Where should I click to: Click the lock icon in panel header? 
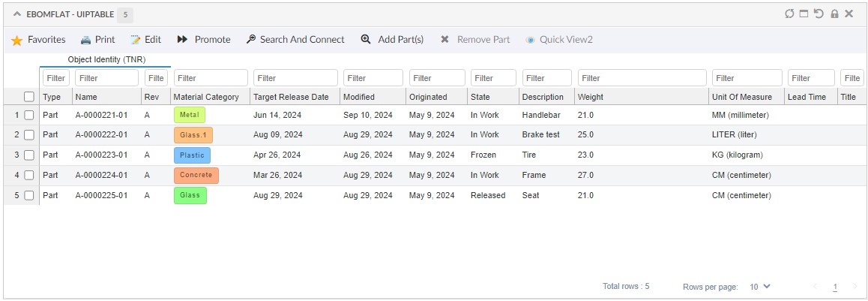tap(834, 14)
